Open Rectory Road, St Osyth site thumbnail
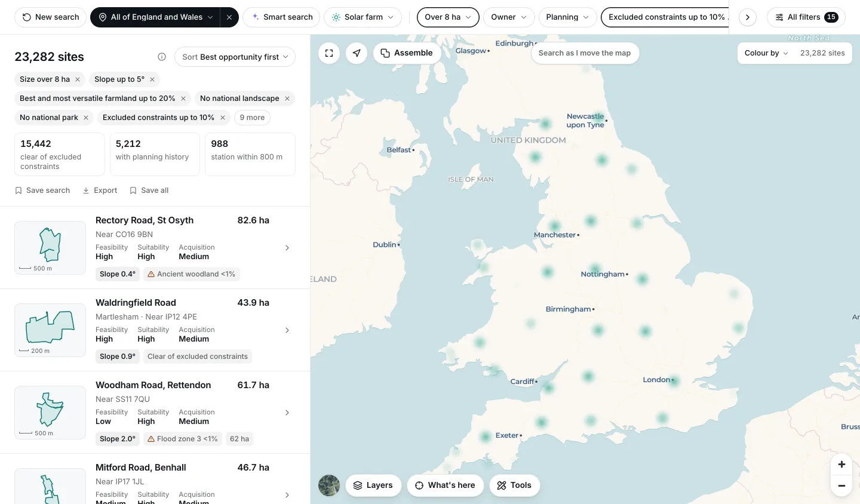Image resolution: width=860 pixels, height=504 pixels. coord(50,248)
